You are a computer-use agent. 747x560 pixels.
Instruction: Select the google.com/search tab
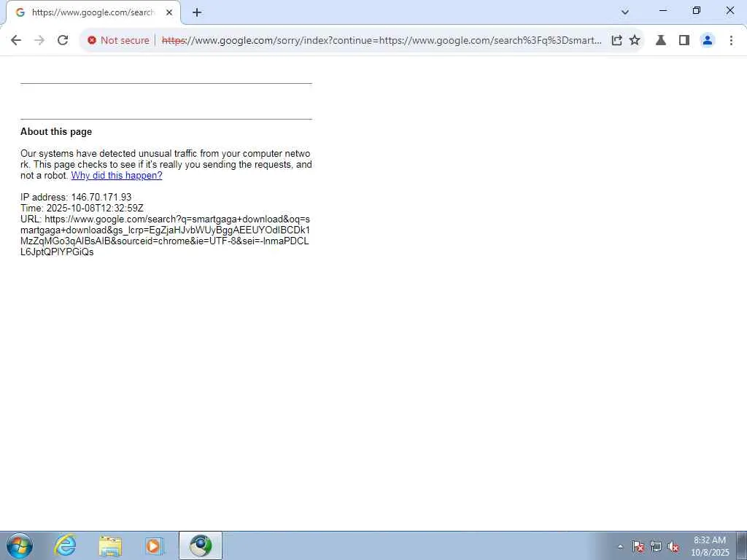pos(93,13)
